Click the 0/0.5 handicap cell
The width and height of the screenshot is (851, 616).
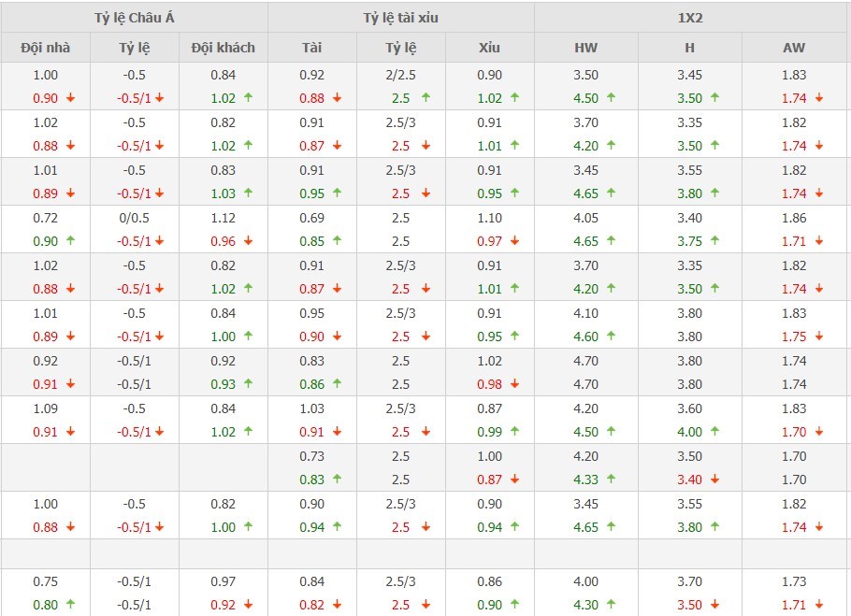point(134,218)
